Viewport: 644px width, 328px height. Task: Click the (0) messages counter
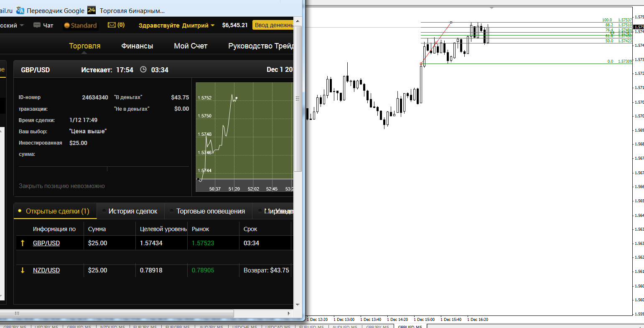[x=121, y=25]
